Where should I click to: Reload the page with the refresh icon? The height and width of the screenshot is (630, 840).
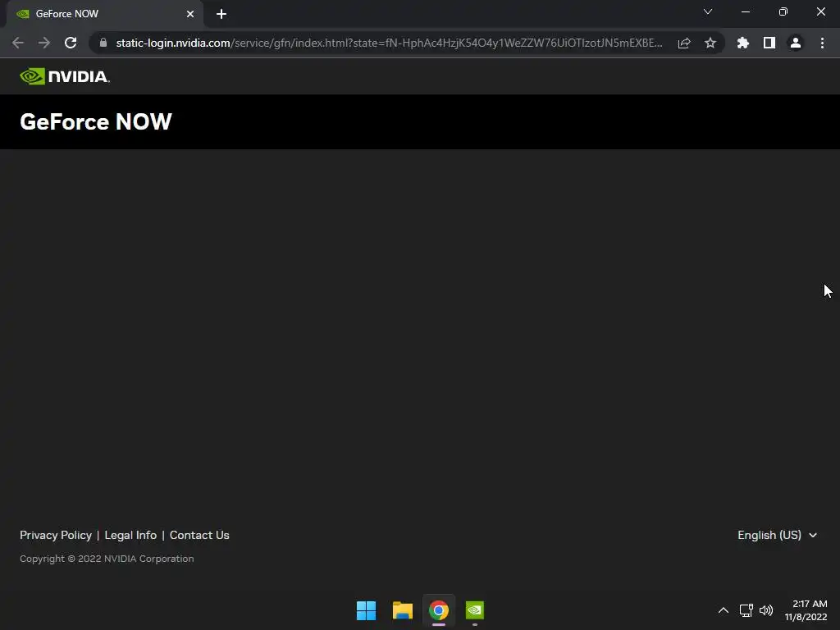[x=71, y=43]
